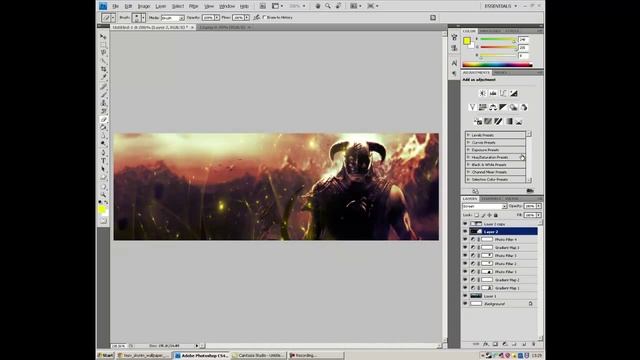Enable the Erase to History checkbox
640x360 pixels.
coord(265,18)
